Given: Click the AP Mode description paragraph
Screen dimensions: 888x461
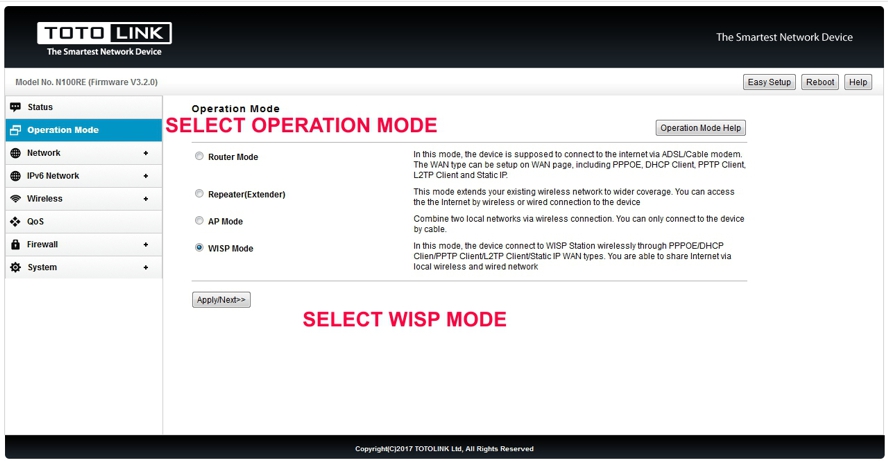Looking at the screenshot, I should point(579,224).
